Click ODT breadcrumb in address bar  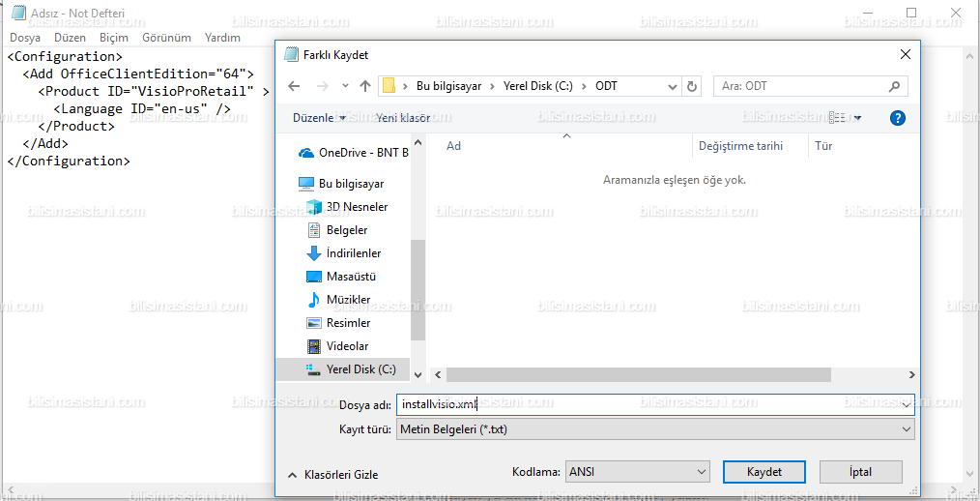(606, 86)
